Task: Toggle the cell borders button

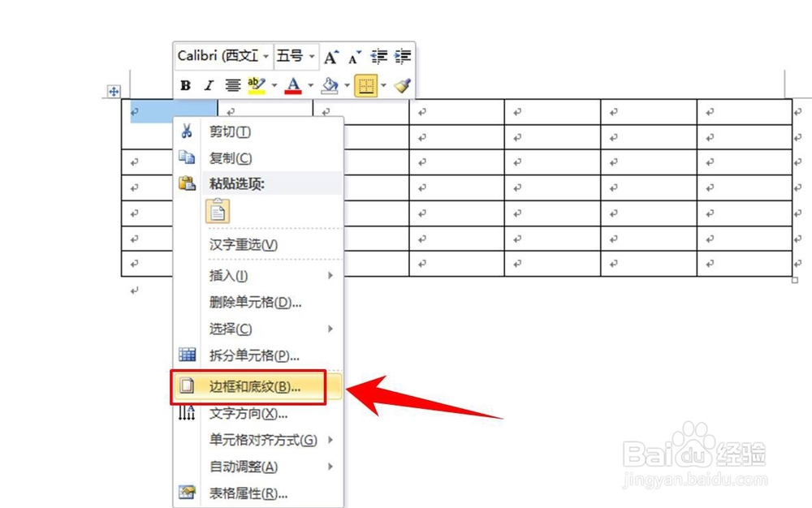Action: coord(365,84)
